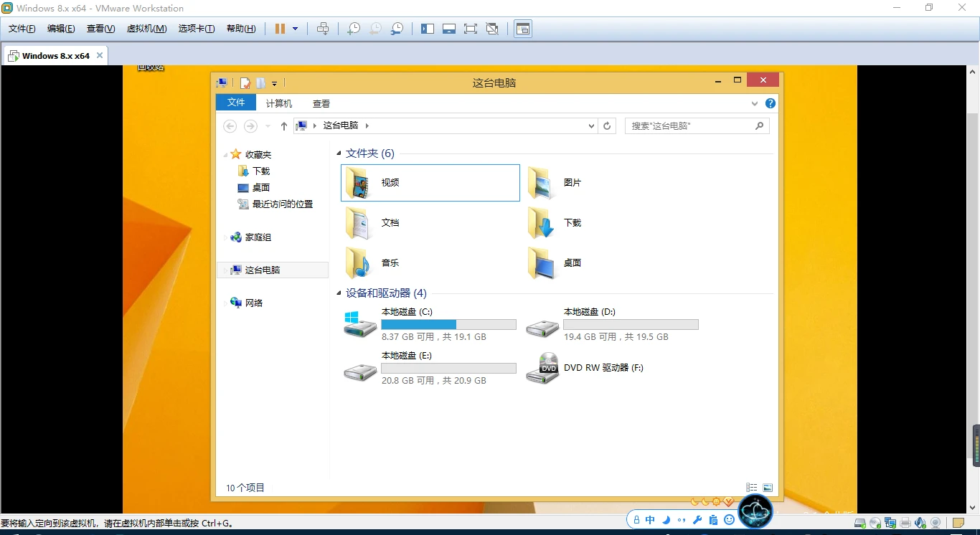
Task: Switch Explorer to large icons view
Action: (767, 488)
